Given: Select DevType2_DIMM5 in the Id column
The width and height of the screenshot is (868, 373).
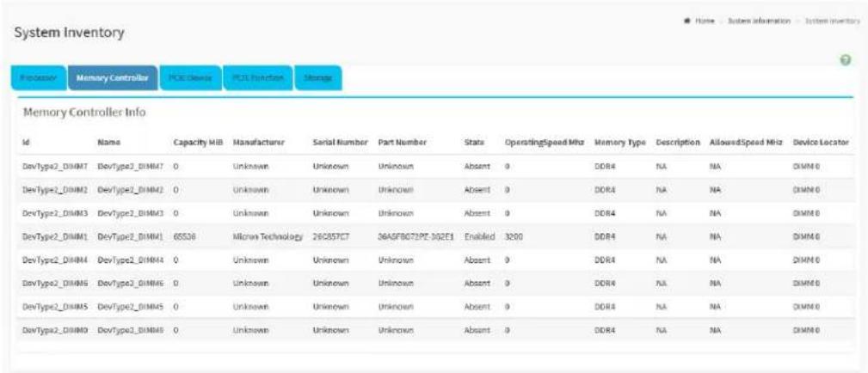Looking at the screenshot, I should coord(55,306).
